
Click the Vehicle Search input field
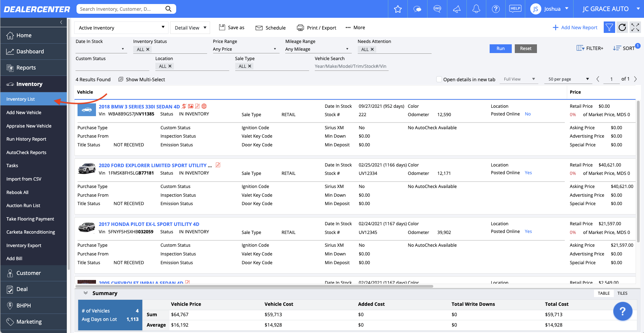[x=351, y=66]
